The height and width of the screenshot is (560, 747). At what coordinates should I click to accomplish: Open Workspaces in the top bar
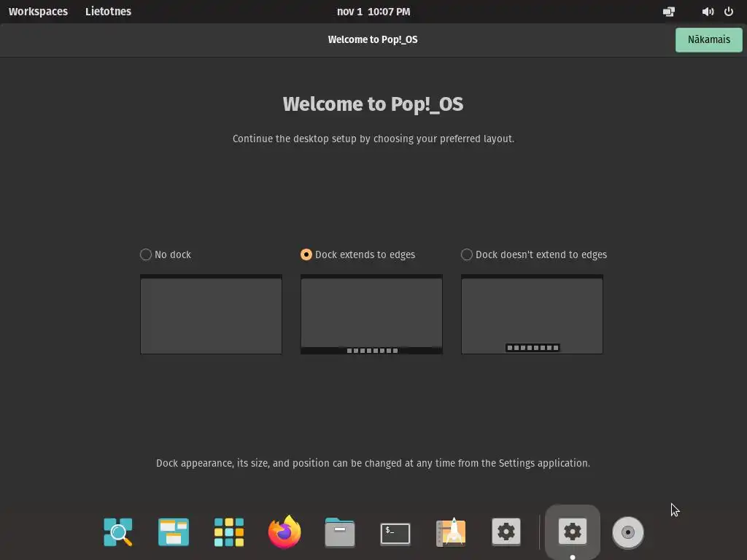(x=38, y=12)
